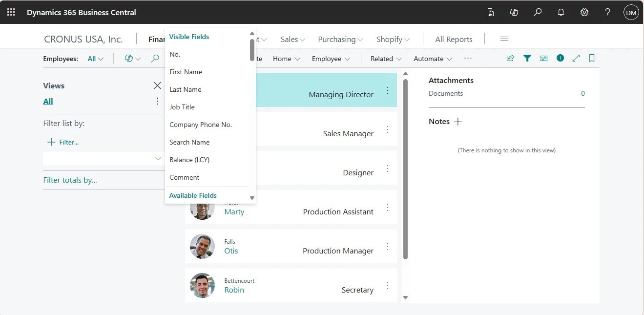Open employee Robin
Viewport: 644px width, 315px height.
(x=234, y=290)
